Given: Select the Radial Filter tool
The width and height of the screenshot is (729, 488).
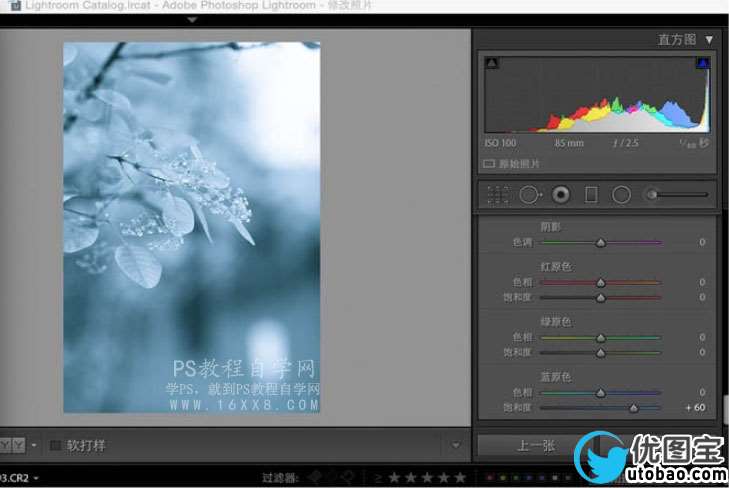Looking at the screenshot, I should click(x=621, y=195).
